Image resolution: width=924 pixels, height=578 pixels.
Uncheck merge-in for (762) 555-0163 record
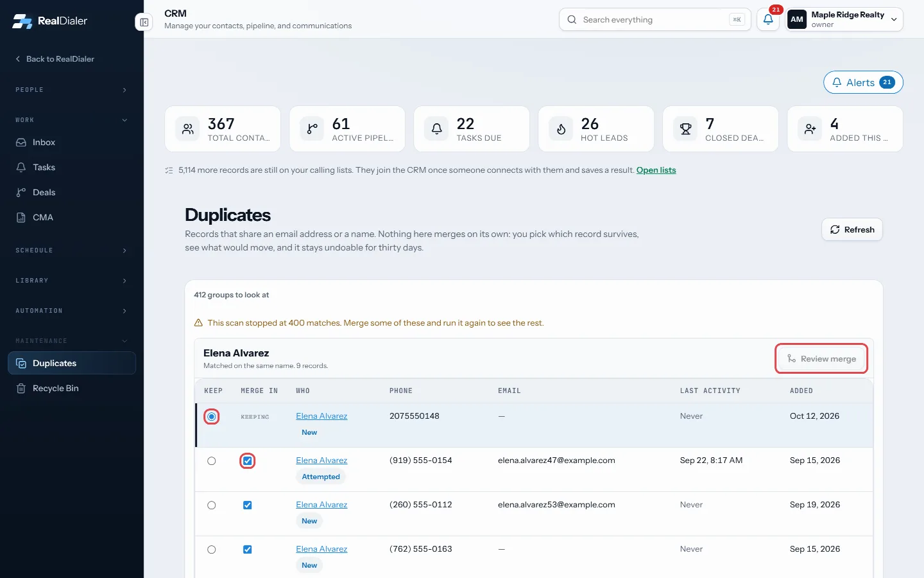coord(248,550)
